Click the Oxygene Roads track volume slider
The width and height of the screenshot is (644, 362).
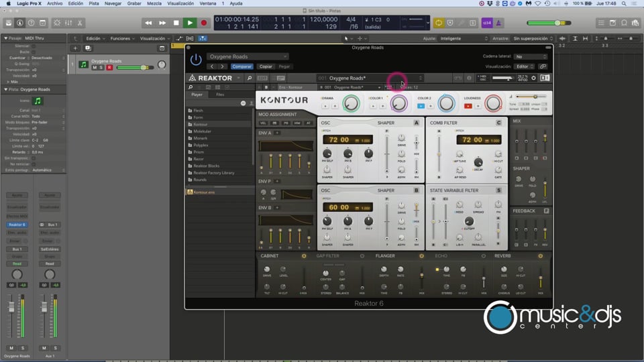135,67
